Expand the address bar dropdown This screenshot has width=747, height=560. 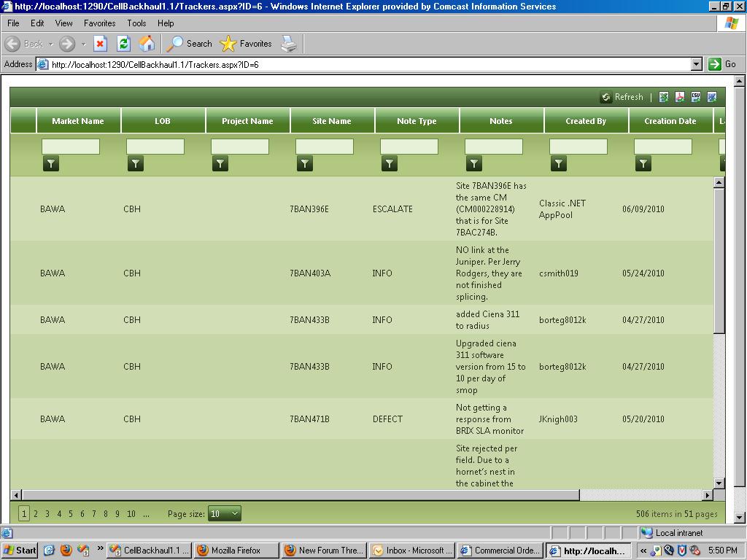click(x=697, y=64)
